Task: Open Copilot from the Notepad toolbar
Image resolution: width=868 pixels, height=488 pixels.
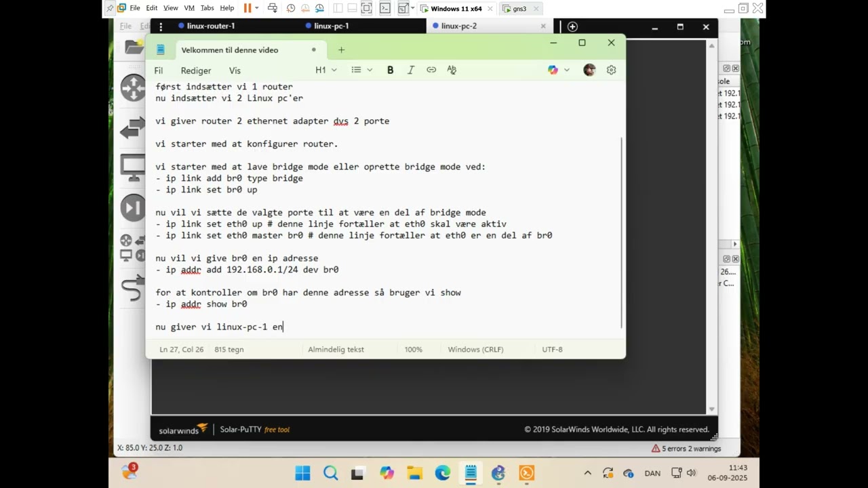Action: click(553, 70)
